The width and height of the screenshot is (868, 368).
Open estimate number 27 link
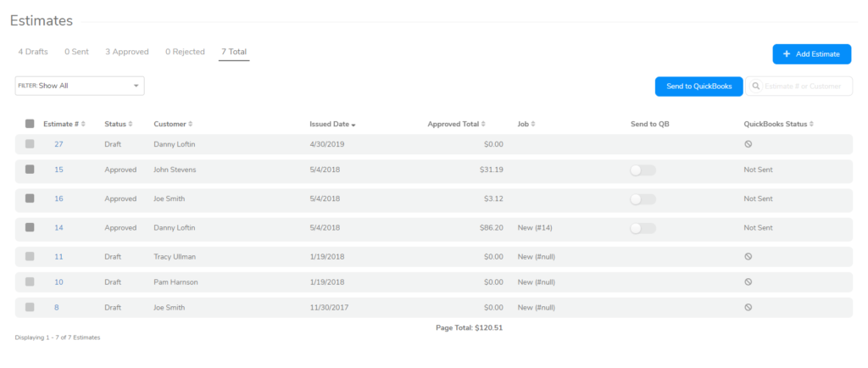tap(58, 144)
